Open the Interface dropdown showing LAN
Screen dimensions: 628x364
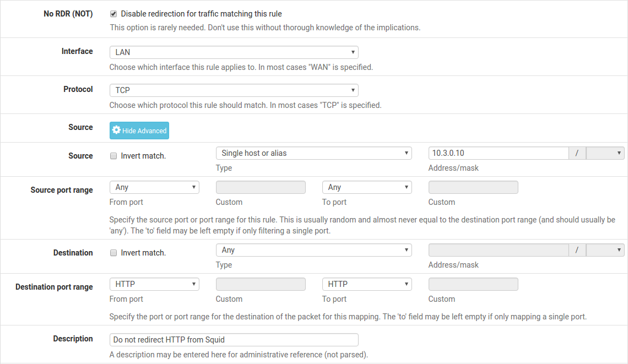click(x=234, y=52)
